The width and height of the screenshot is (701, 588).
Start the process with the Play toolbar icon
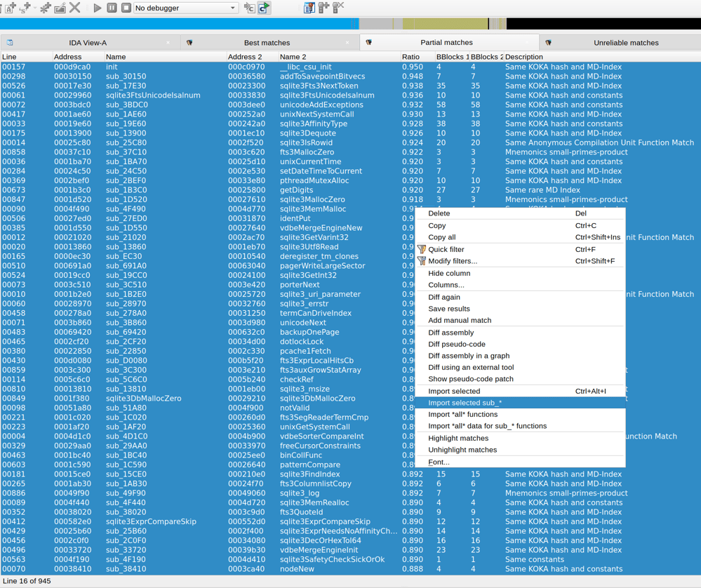(97, 8)
